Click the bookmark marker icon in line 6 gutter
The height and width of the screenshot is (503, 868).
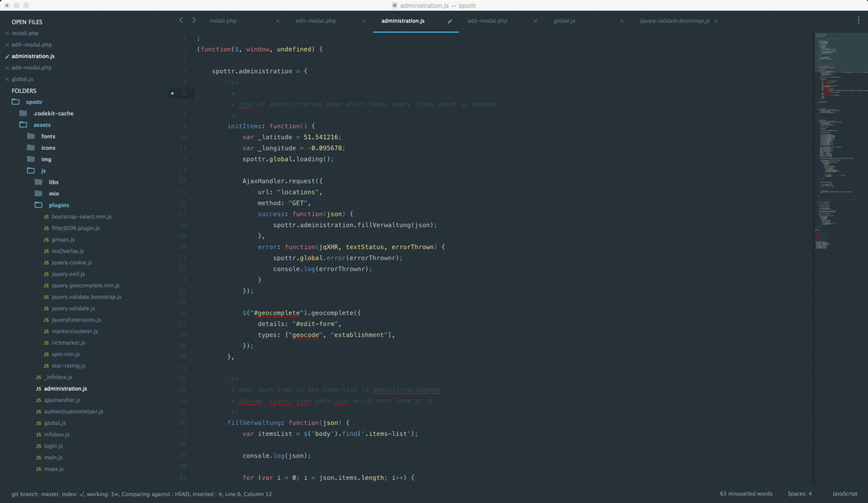[172, 93]
